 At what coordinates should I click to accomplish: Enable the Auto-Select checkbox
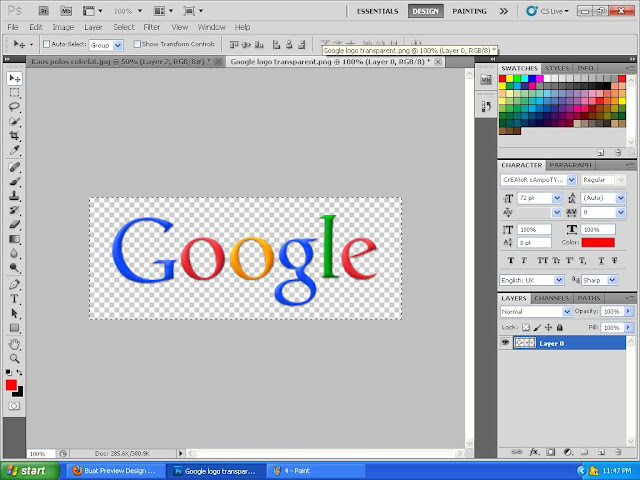[x=47, y=44]
